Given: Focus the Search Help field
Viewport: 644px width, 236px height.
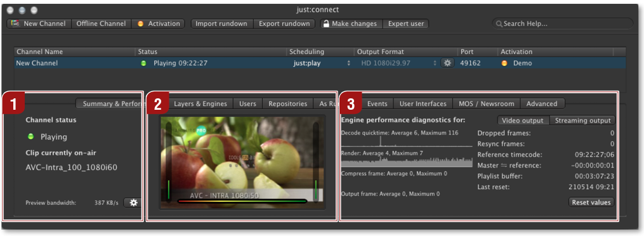Looking at the screenshot, I should click(563, 24).
